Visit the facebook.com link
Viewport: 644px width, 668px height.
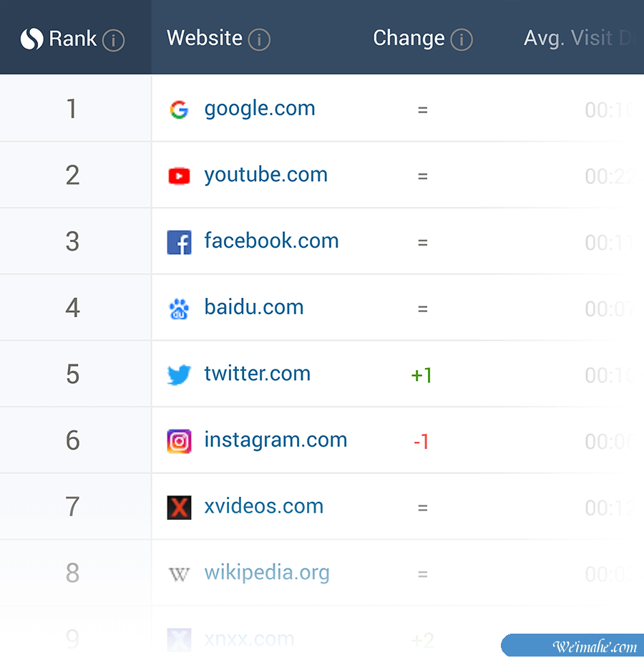pyautogui.click(x=271, y=241)
